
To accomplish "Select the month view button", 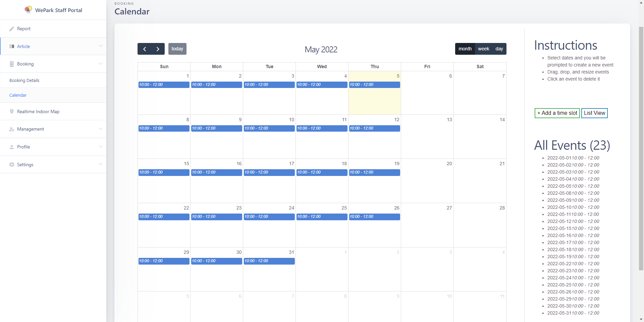I will click(x=465, y=49).
